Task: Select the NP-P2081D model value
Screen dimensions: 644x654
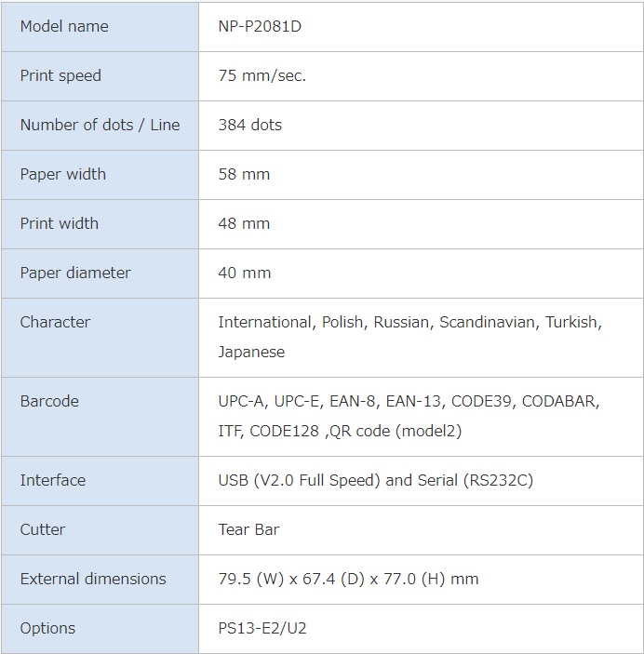Action: 260,27
